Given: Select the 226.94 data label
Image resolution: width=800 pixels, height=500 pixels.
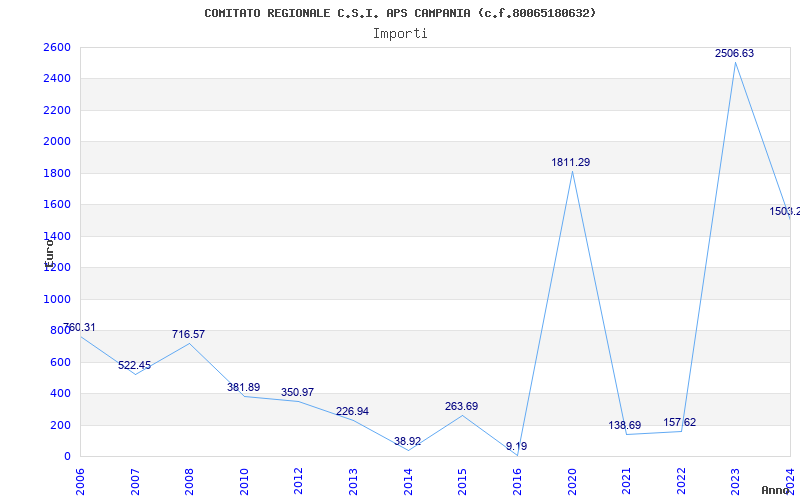Looking at the screenshot, I should (351, 411).
